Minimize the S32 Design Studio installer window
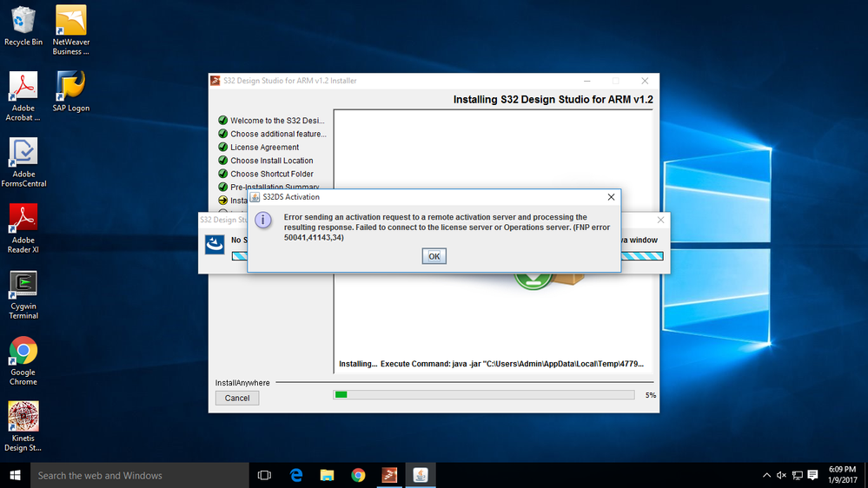This screenshot has height=488, width=868. tap(586, 81)
